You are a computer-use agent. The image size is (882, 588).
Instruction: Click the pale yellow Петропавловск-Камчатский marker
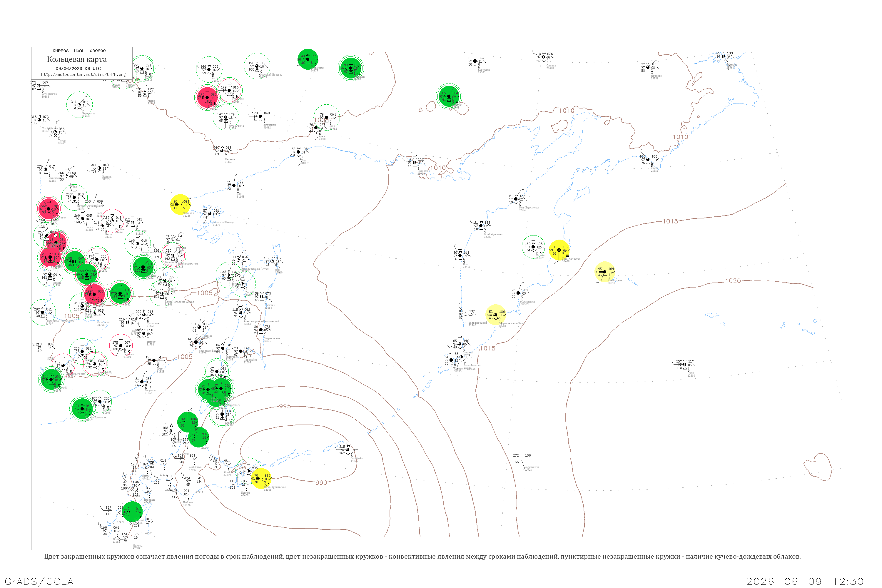[496, 315]
